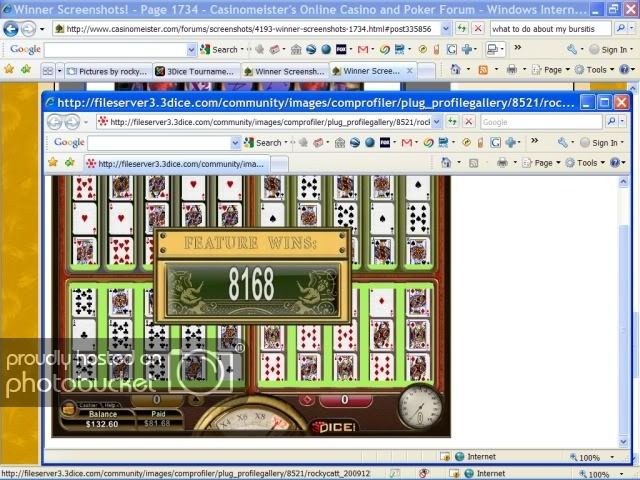The image size is (640, 480).
Task: Click the Home icon in inner 3dice window
Action: tap(446, 163)
